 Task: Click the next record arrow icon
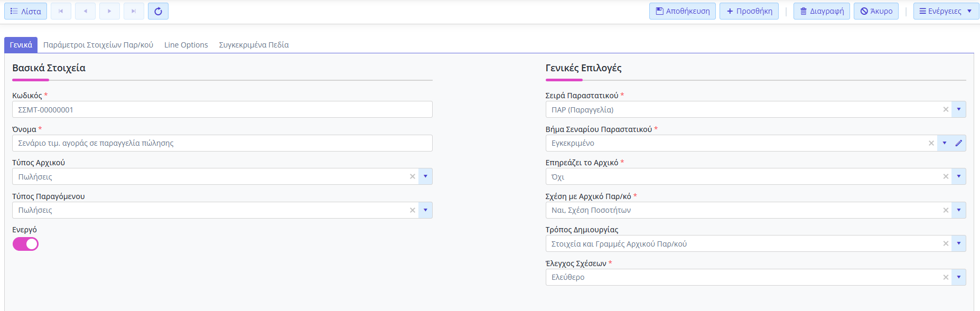(109, 11)
